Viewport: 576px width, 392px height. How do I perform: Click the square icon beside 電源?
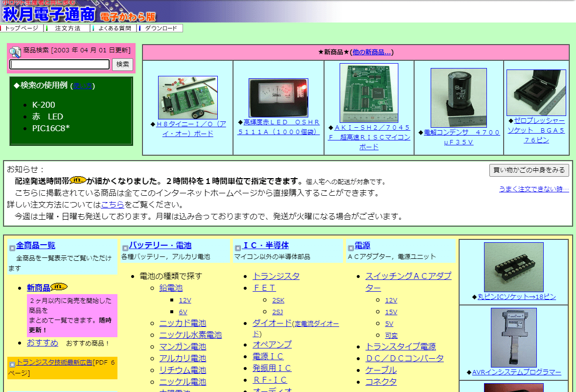pyautogui.click(x=350, y=248)
